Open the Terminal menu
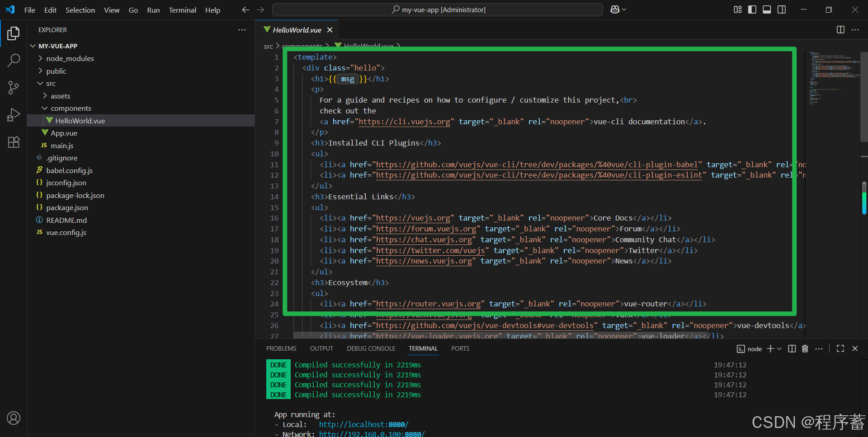This screenshot has width=868, height=437. click(182, 10)
